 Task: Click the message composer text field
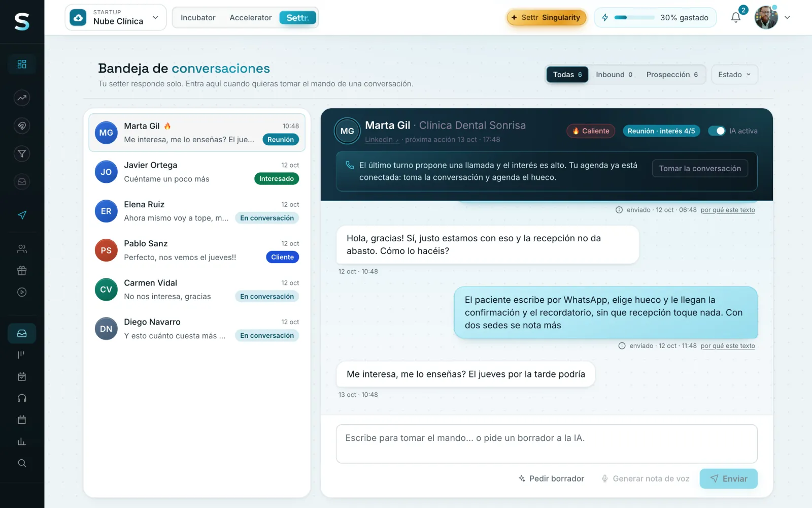[547, 444]
